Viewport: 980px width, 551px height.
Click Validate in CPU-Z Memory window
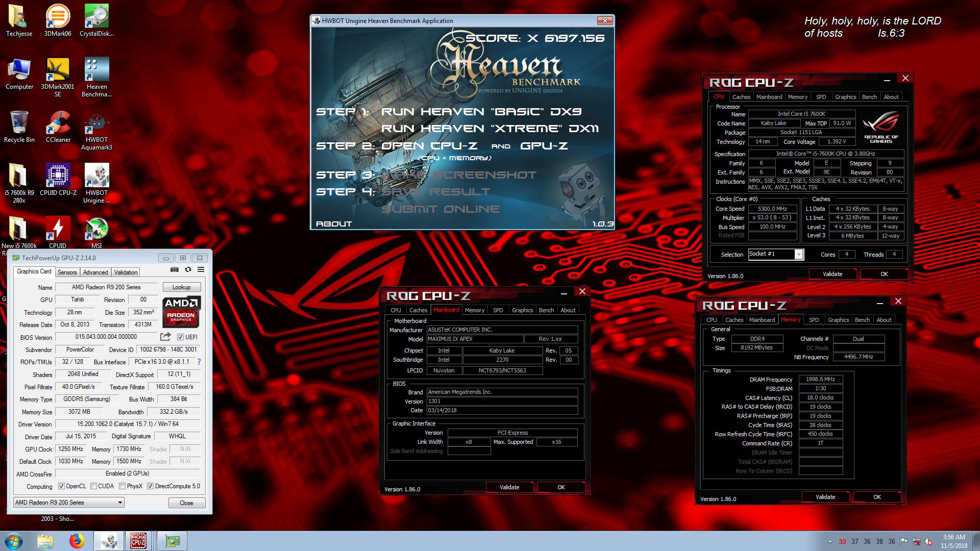pos(825,497)
